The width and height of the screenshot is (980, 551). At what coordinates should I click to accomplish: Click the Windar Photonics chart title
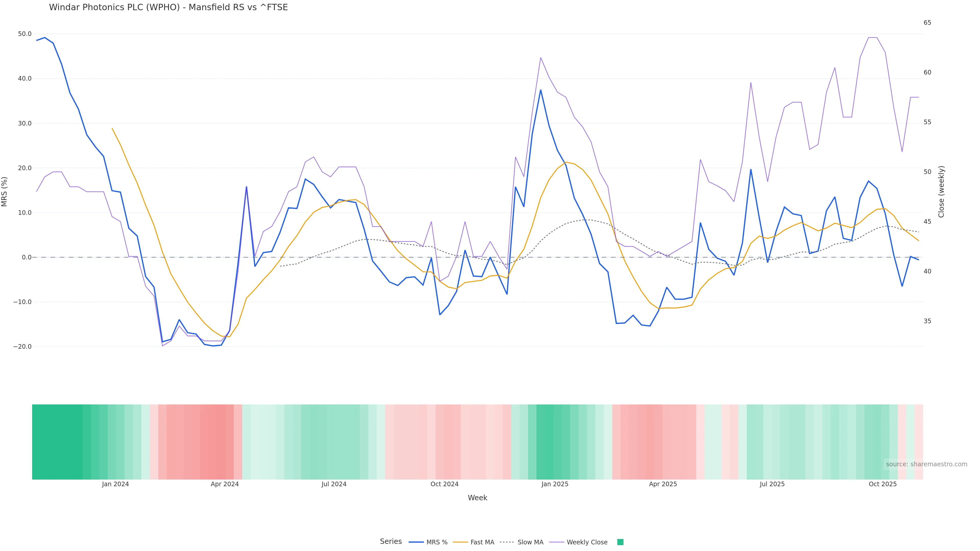pos(168,7)
